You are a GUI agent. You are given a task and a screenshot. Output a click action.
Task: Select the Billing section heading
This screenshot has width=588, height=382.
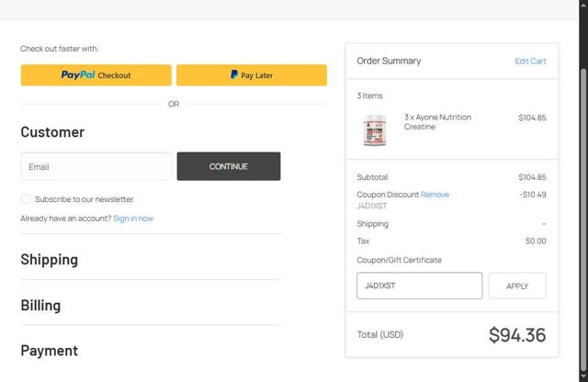click(x=40, y=305)
